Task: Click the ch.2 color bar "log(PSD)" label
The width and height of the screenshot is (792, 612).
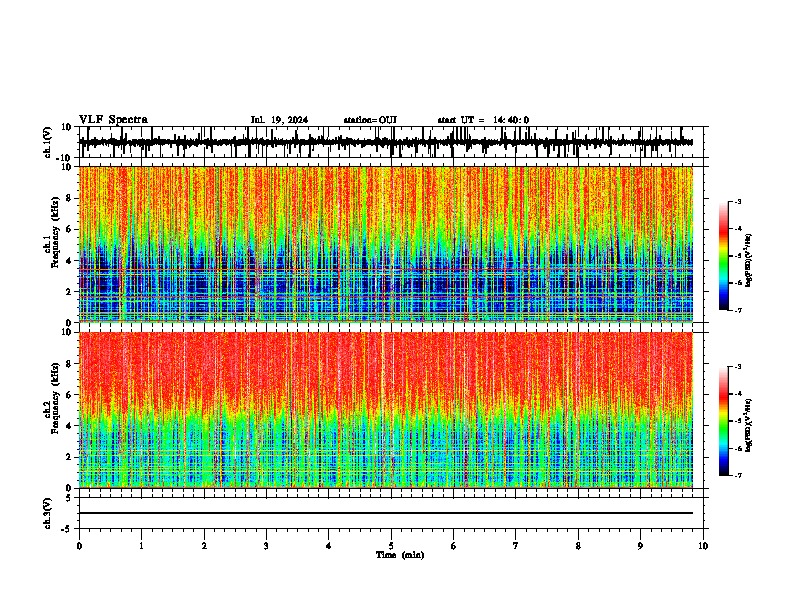Action: [x=749, y=425]
